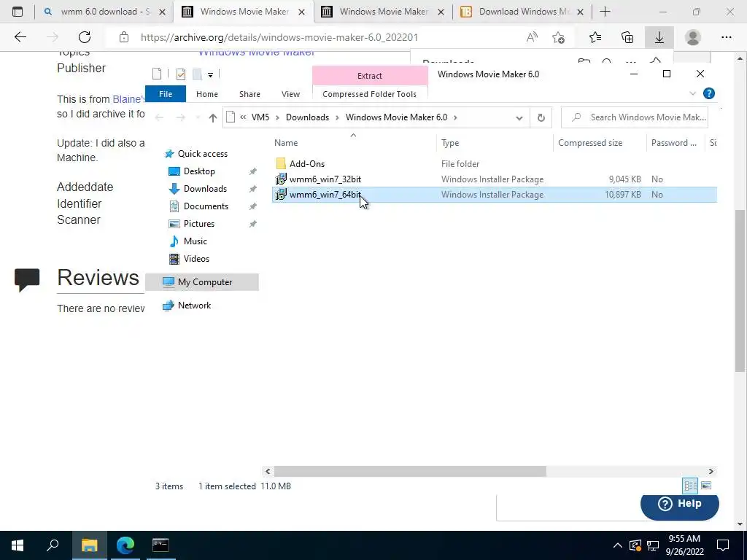Refresh the Explorer folder view
This screenshot has height=560, width=747.
(x=541, y=117)
